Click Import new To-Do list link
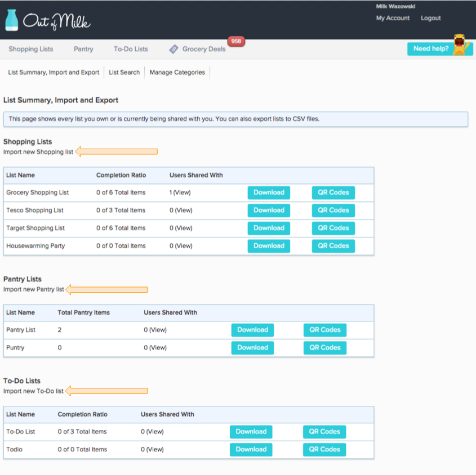476x475 pixels. [33, 391]
